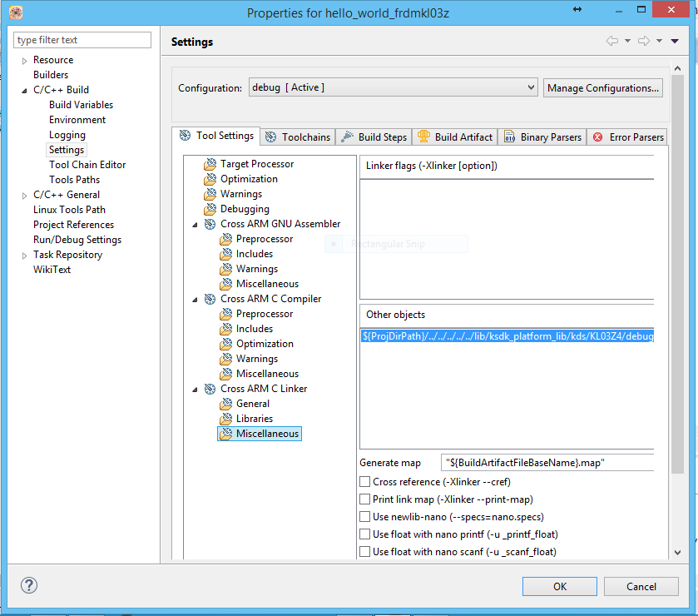Click the help question mark icon
Image resolution: width=698 pixels, height=616 pixels.
click(x=29, y=585)
